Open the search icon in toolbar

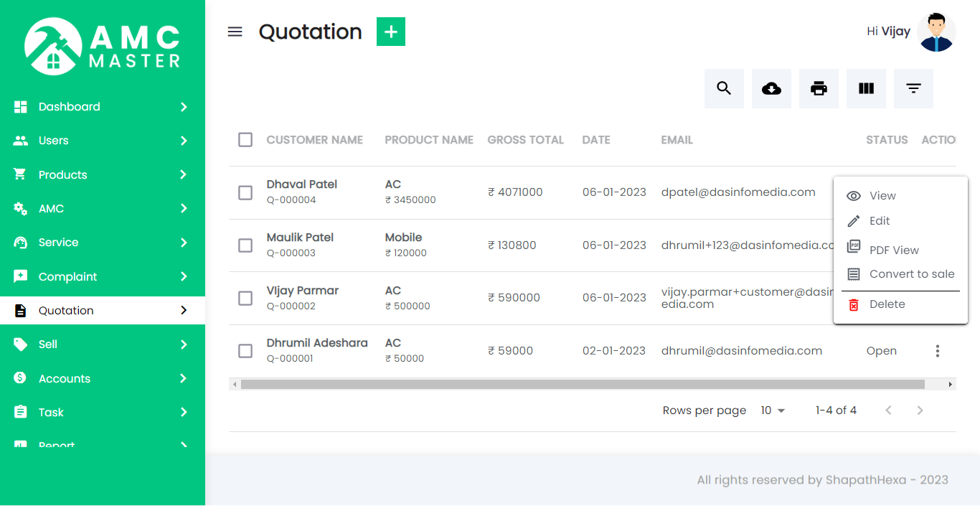[724, 88]
